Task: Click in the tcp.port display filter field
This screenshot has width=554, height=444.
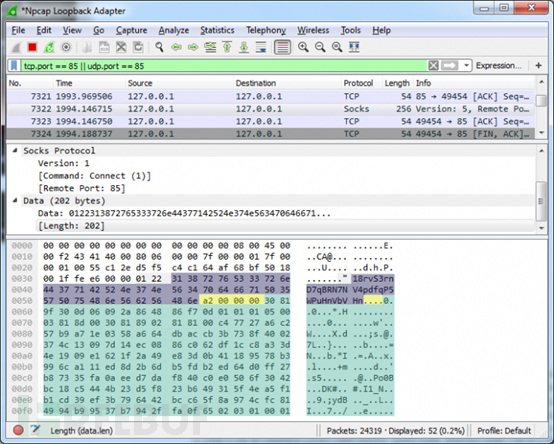Action: tap(224, 66)
